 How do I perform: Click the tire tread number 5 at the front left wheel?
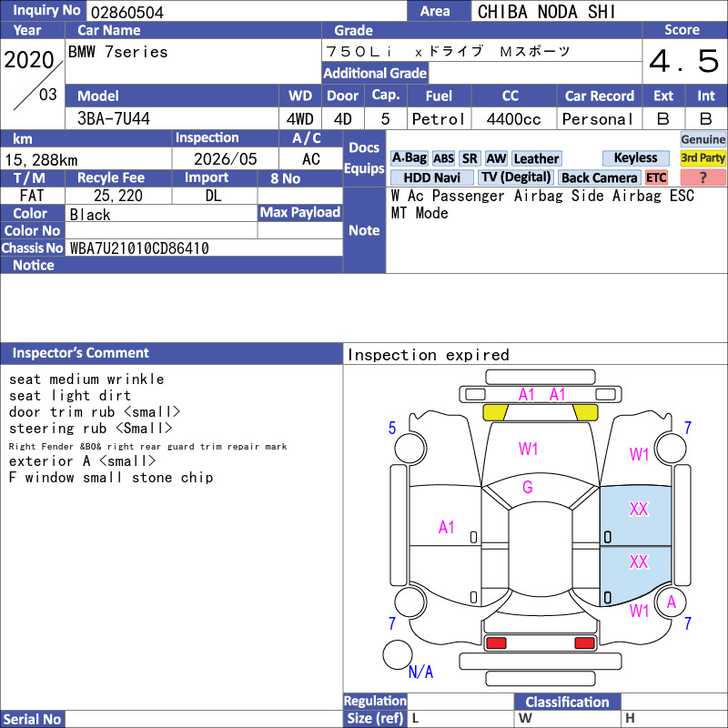tap(392, 428)
